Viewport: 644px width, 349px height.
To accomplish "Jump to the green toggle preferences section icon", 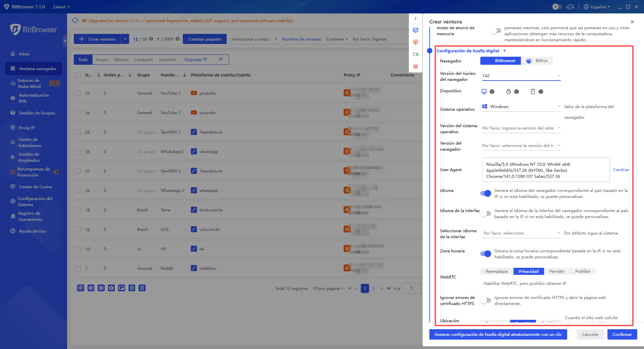I will click(x=416, y=54).
